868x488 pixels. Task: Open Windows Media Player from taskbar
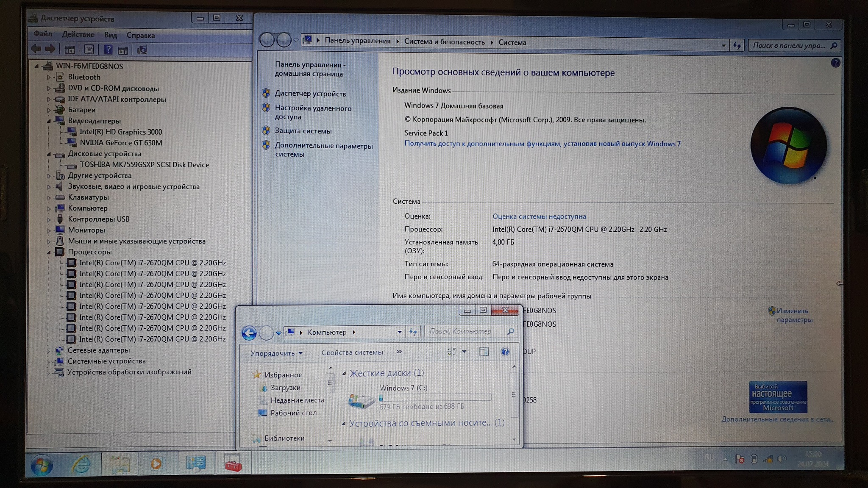(x=156, y=464)
